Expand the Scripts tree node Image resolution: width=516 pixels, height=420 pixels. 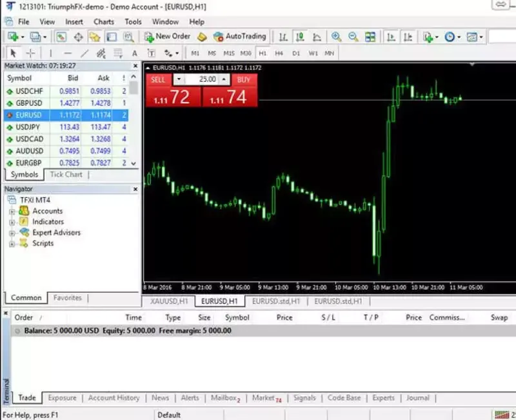12,245
